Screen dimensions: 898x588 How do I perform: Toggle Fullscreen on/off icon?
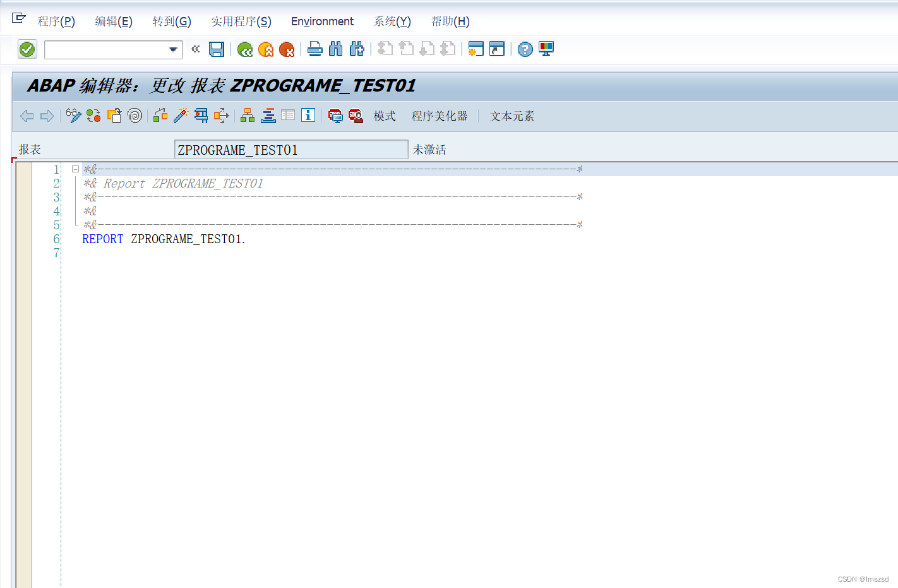[x=288, y=116]
